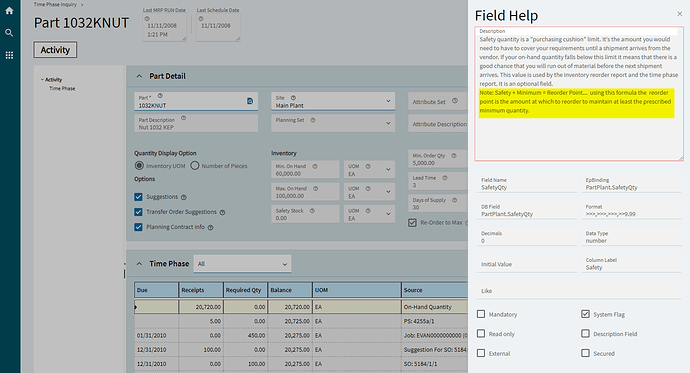Toggle Transfer Order Suggestions checkbox

click(x=138, y=212)
